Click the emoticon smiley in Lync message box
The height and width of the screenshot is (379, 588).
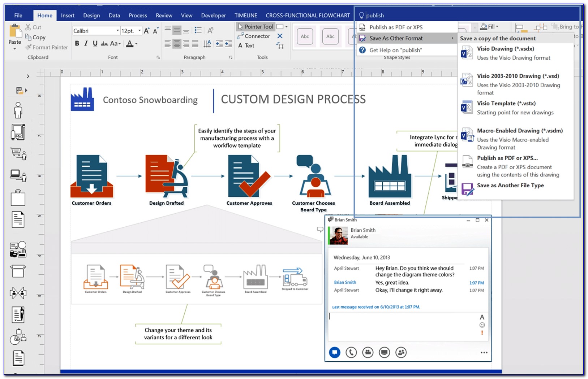(x=482, y=325)
